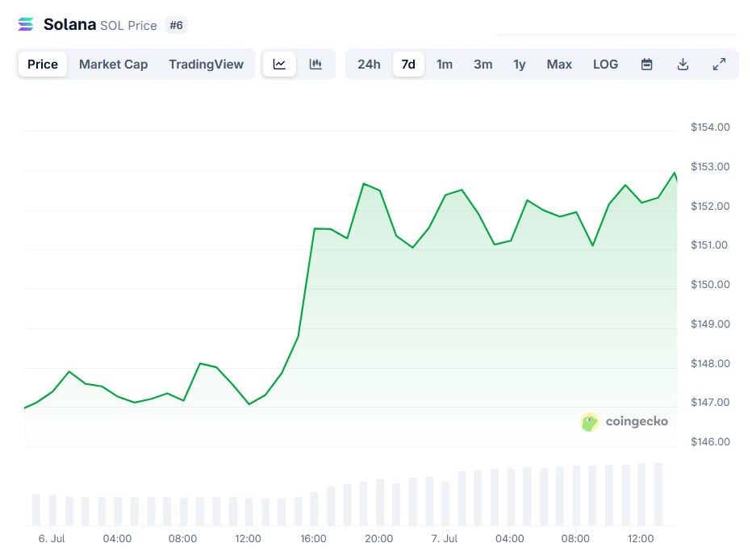This screenshot has height=560, width=752.
Task: Switch to line chart view icon
Action: pos(280,65)
